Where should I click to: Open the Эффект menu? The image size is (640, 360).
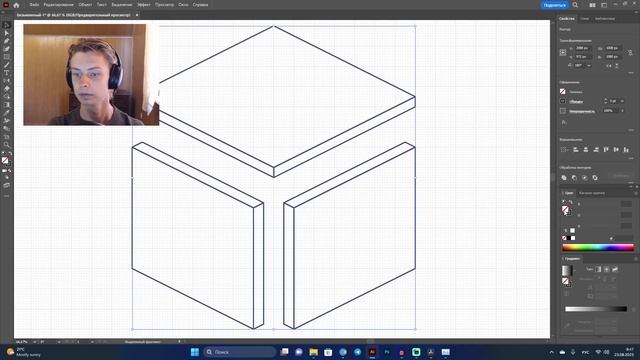coord(143,5)
